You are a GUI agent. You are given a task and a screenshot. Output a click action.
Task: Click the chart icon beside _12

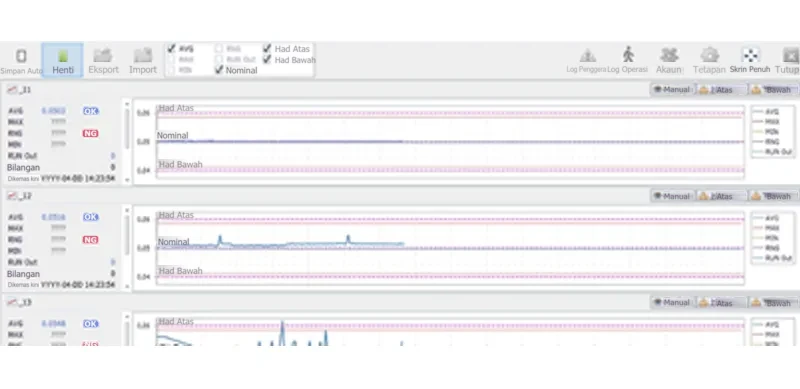(x=12, y=196)
